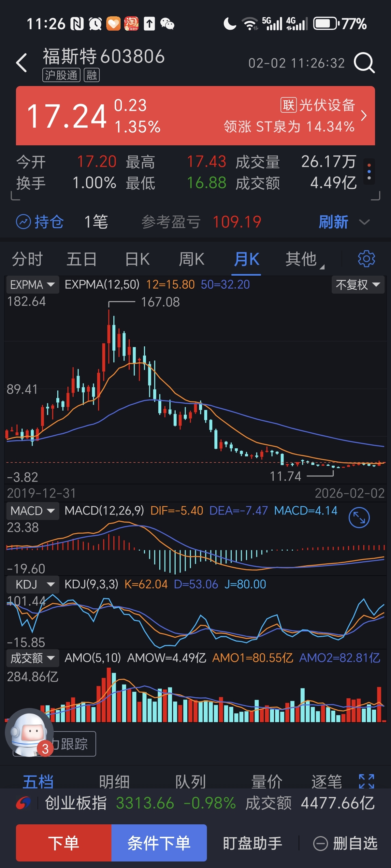This screenshot has width=391, height=868.
Task: Open the 明细 trades tab
Action: click(x=114, y=781)
